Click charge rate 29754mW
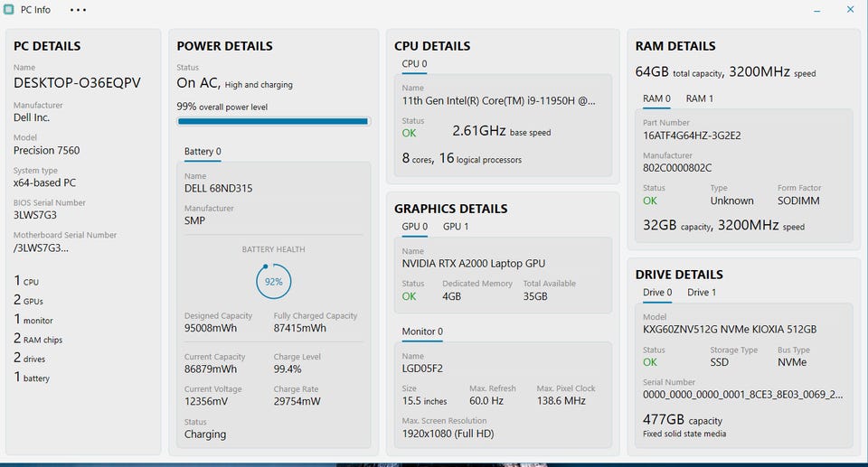868x467 pixels. [297, 401]
